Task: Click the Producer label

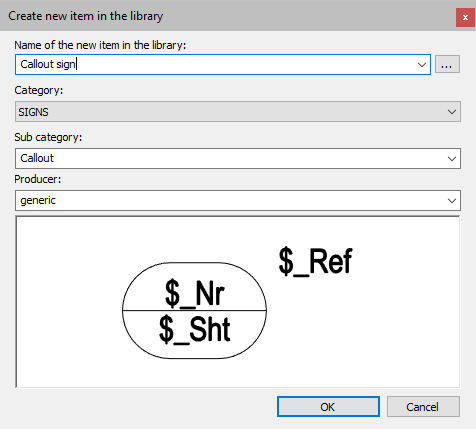Action: tap(38, 179)
